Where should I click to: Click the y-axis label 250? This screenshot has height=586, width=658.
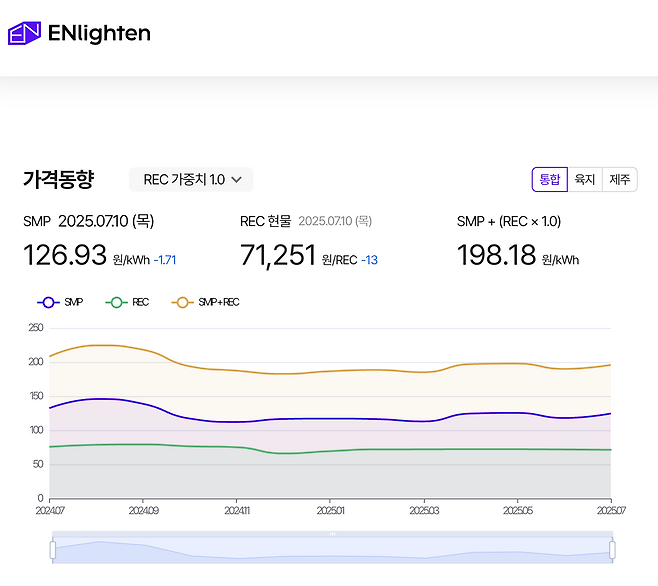36,328
